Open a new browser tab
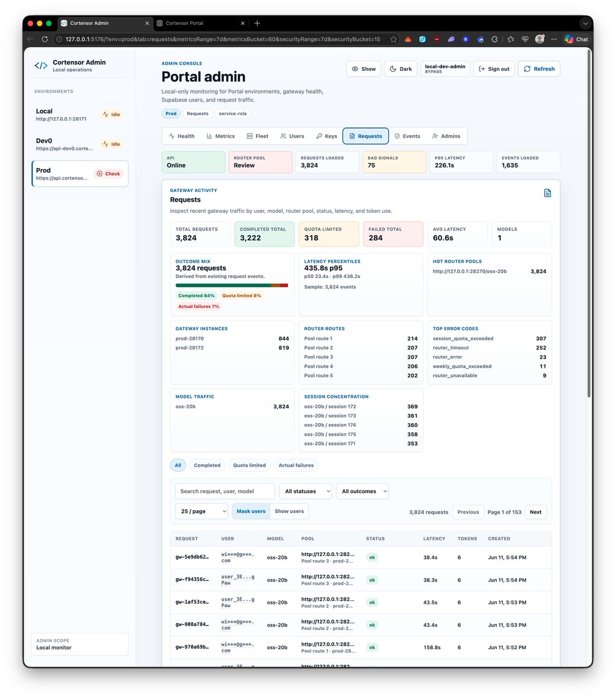 (x=257, y=23)
